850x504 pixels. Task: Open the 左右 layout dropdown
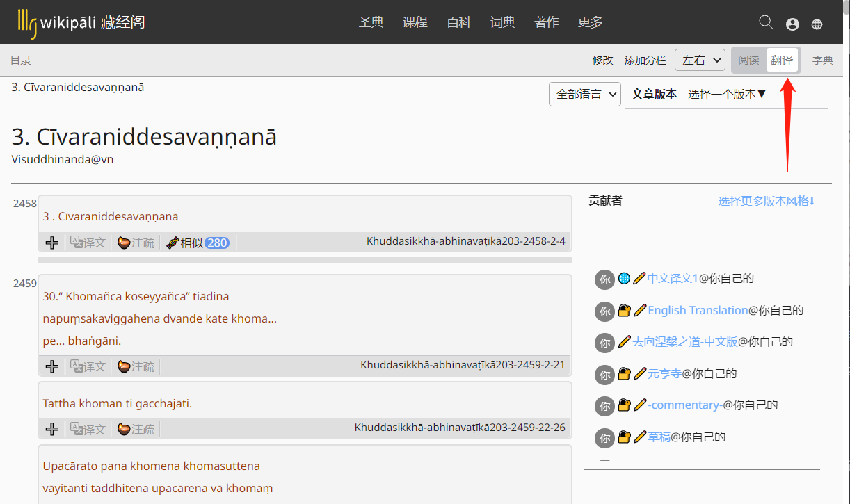(x=700, y=60)
